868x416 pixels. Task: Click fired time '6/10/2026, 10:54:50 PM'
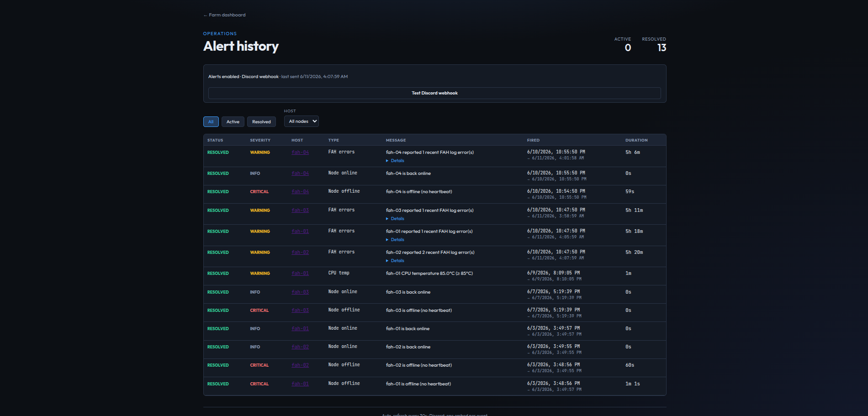556,191
